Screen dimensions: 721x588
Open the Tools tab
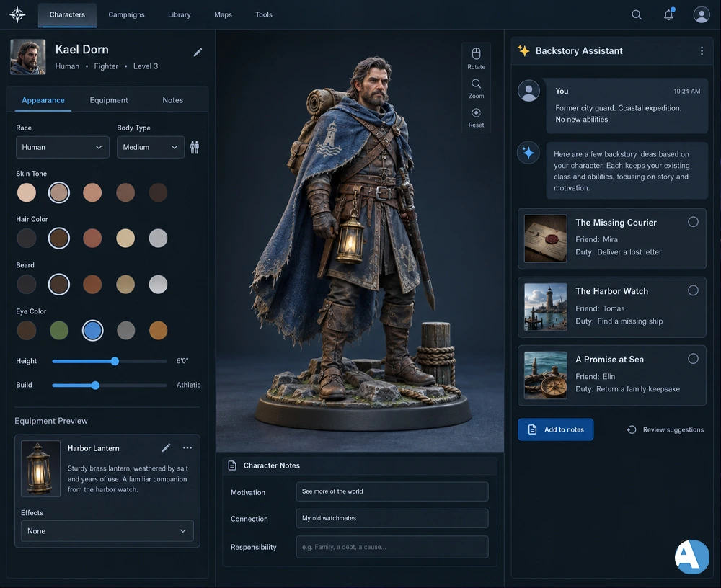click(x=264, y=14)
